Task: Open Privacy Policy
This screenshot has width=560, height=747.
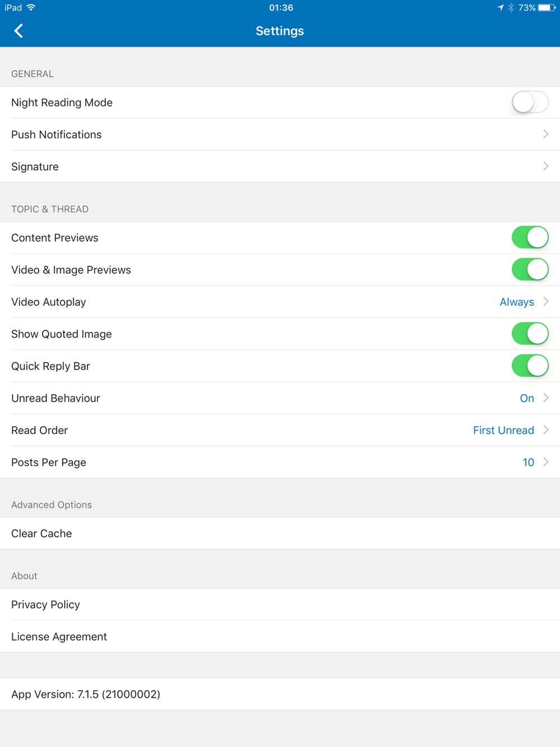Action: (280, 604)
